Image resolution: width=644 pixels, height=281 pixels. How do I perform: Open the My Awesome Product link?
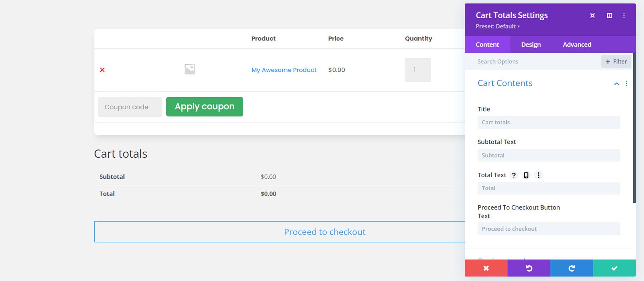click(284, 70)
